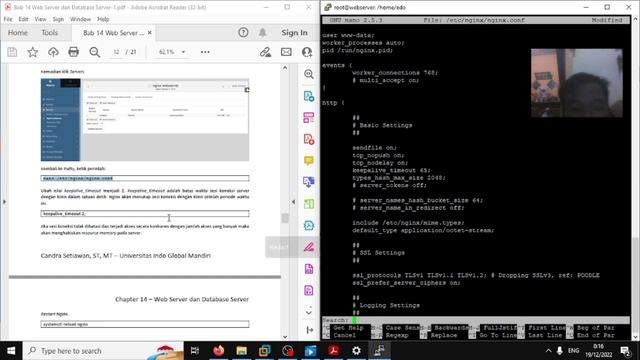The height and width of the screenshot is (360, 640).
Task: Open the more tools ellipsis in Acrobat toolbar
Action: [205, 52]
